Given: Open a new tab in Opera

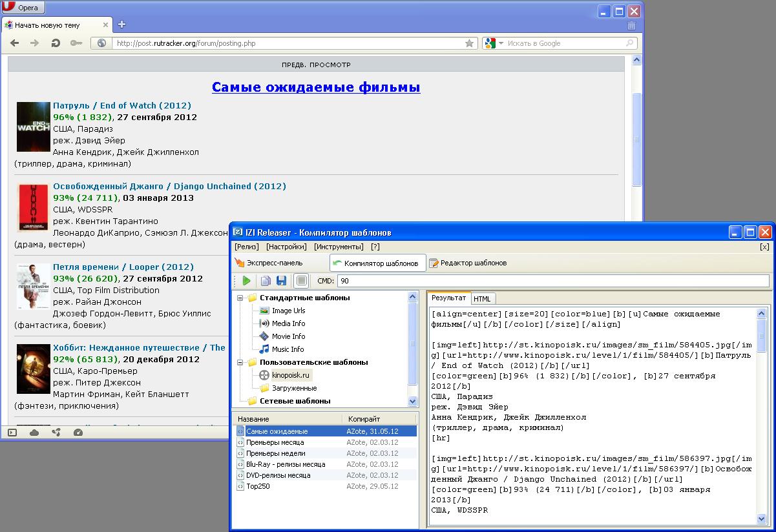Looking at the screenshot, I should pyautogui.click(x=121, y=25).
